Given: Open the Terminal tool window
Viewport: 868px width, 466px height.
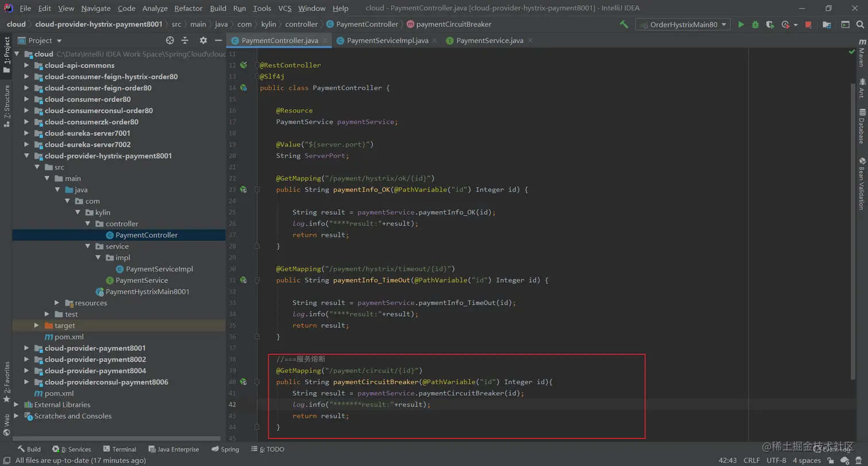Looking at the screenshot, I should (x=119, y=449).
